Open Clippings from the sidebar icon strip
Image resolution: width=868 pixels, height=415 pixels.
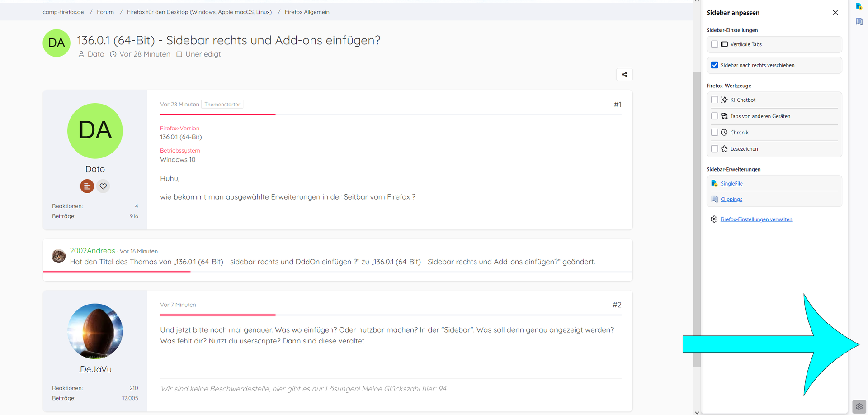[859, 22]
